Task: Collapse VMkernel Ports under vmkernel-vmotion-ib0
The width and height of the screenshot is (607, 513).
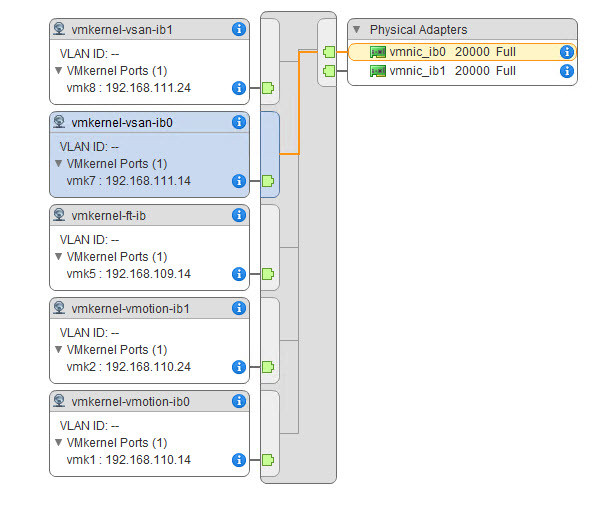Action: coord(58,443)
